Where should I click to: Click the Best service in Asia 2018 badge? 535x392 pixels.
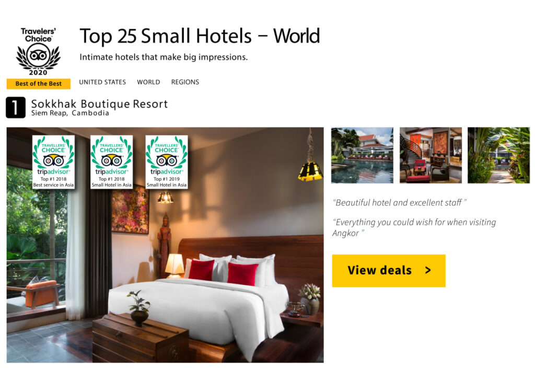[x=53, y=162]
